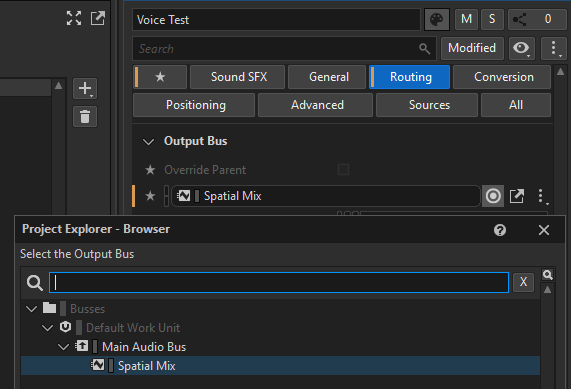Viewport: 571px width, 389px height.
Task: Favorite the Override Parent property star
Action: pyautogui.click(x=150, y=170)
